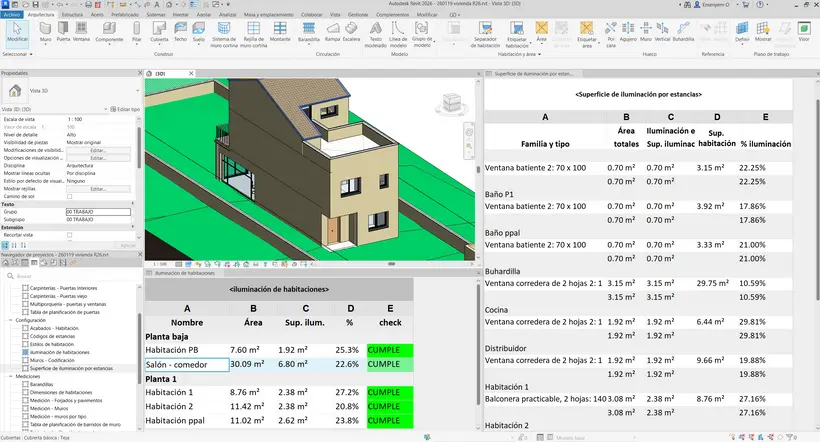Select the Salón - comedor name cell
The height and width of the screenshot is (442, 820).
click(x=187, y=365)
